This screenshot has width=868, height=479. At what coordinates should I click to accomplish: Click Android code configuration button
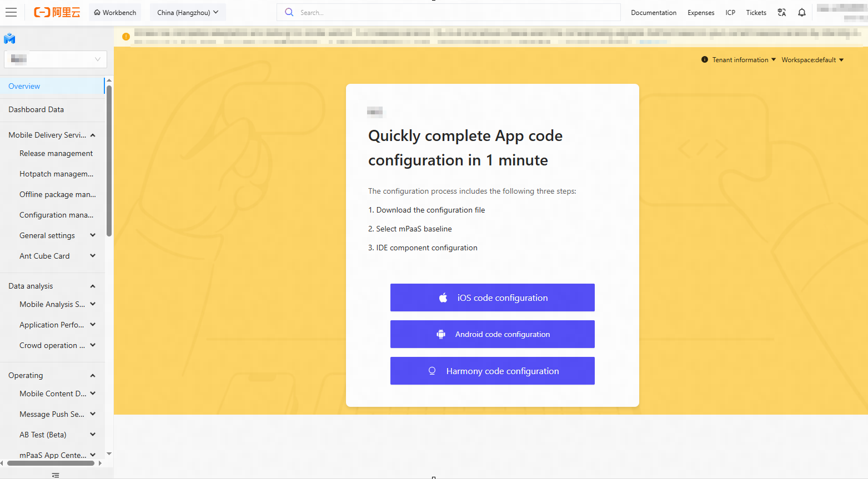tap(492, 334)
